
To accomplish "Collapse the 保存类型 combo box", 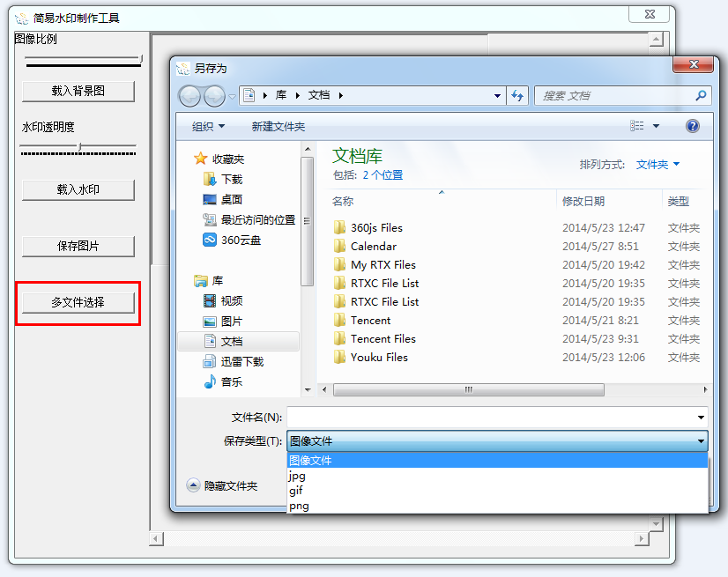I will (498, 441).
